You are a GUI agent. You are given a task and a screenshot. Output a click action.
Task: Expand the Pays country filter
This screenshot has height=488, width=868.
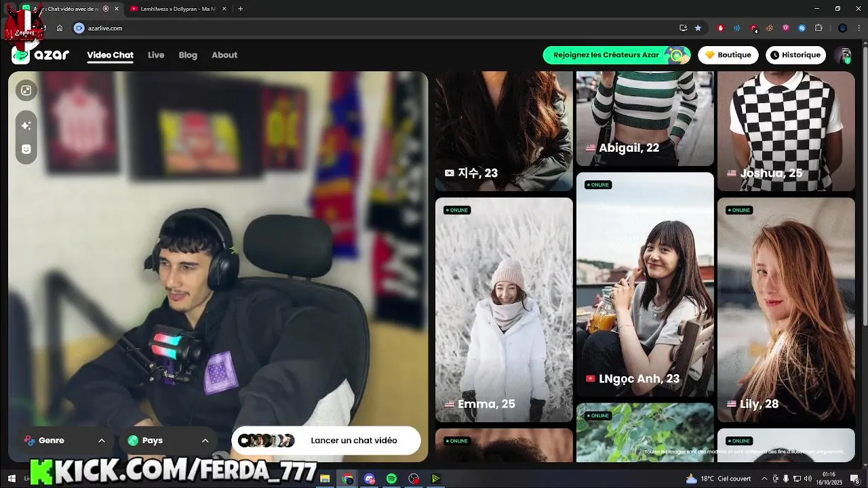point(168,441)
